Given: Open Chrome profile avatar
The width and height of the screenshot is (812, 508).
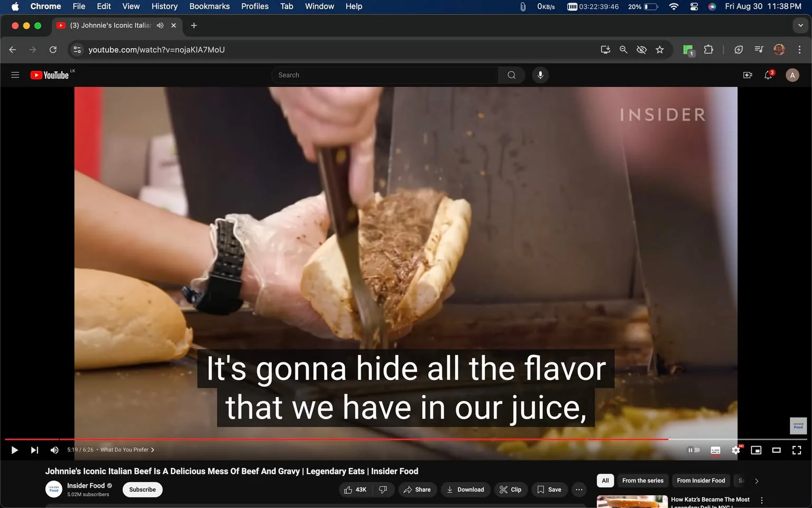Looking at the screenshot, I should (x=779, y=50).
